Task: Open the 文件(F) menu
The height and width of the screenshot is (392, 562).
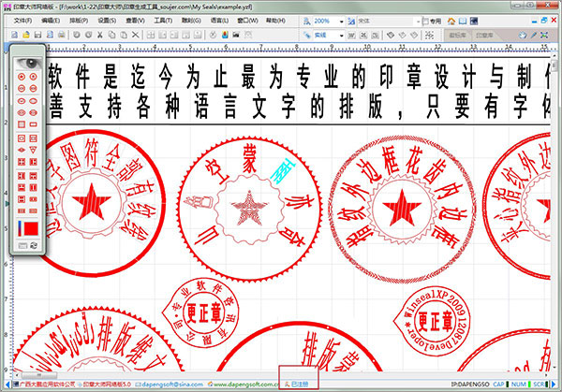Action: tap(22, 21)
